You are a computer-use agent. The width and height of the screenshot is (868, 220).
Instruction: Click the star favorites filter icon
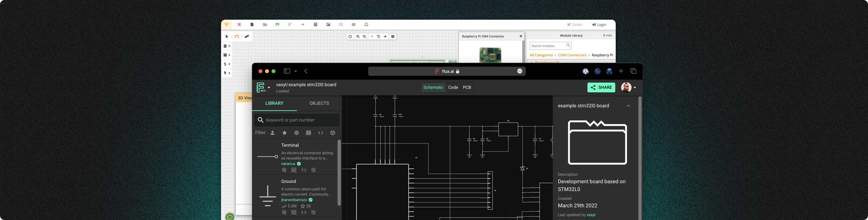(x=284, y=133)
